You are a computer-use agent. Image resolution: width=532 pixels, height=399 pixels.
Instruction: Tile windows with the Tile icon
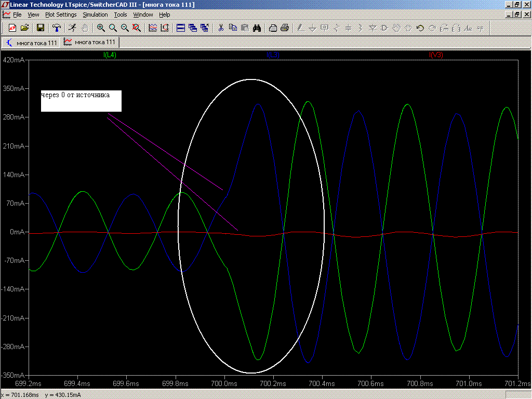(x=181, y=28)
